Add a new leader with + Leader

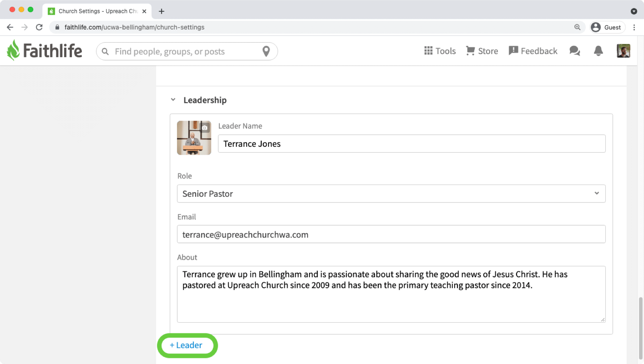click(x=186, y=345)
